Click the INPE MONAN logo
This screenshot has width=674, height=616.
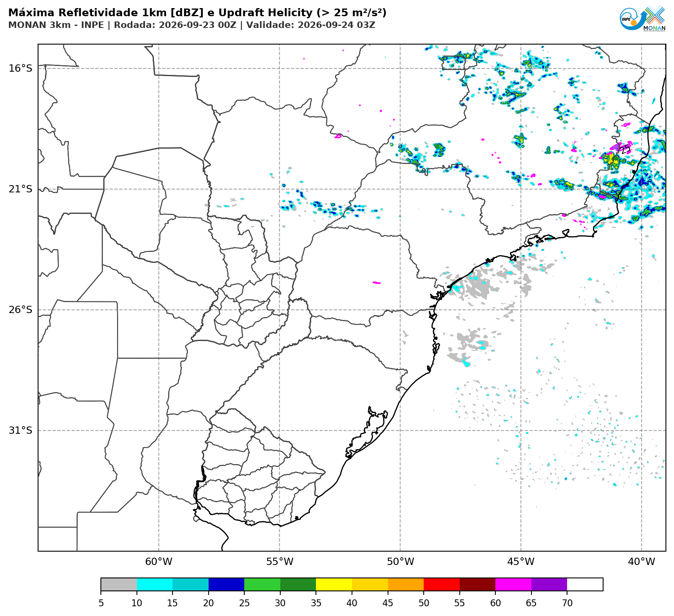[x=643, y=19]
